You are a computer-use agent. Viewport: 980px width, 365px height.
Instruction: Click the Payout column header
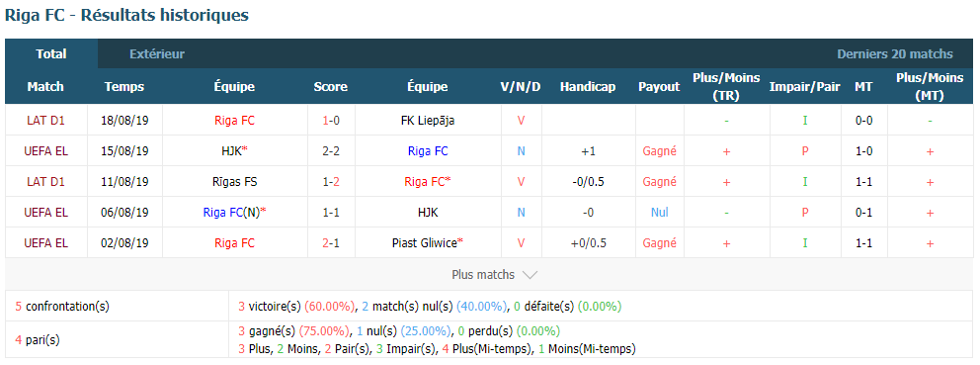[659, 87]
